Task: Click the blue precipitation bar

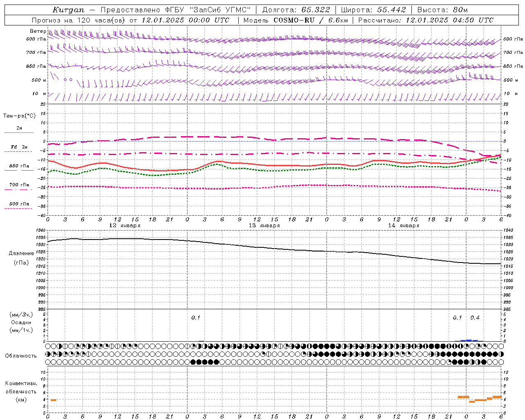Action: 469,340
